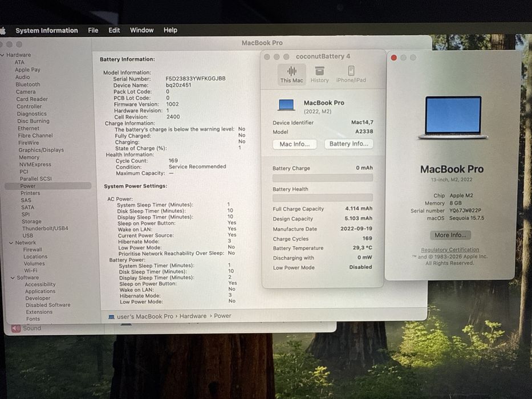Select PCI in the sidebar

tap(24, 172)
